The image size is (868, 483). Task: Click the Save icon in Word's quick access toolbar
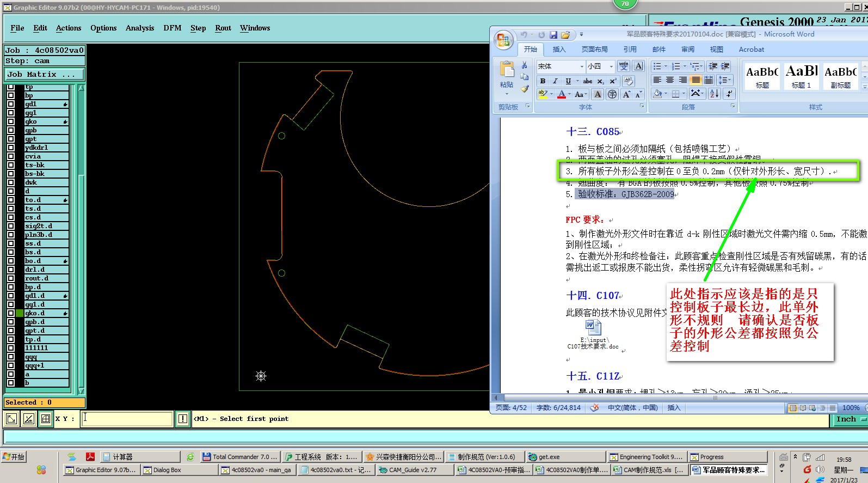(553, 35)
